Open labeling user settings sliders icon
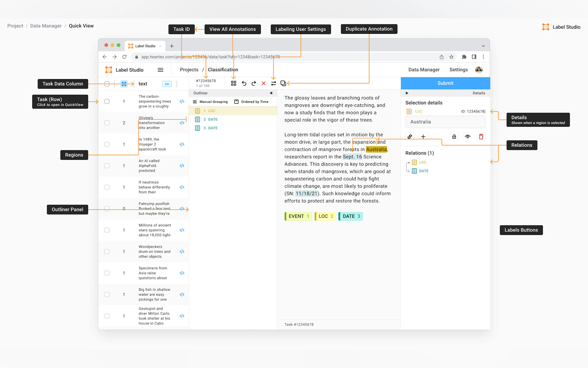 (x=273, y=83)
